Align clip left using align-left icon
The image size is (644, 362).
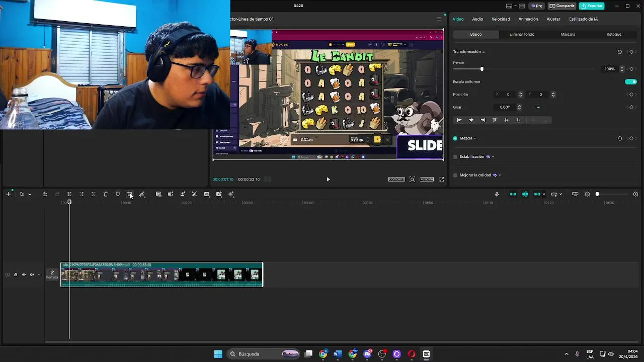(x=459, y=120)
